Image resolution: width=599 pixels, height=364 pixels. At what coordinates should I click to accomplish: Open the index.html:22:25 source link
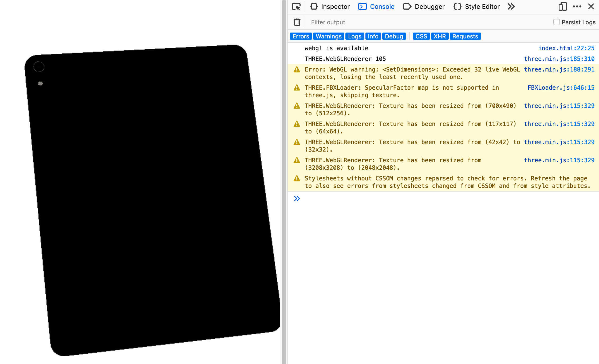(566, 48)
